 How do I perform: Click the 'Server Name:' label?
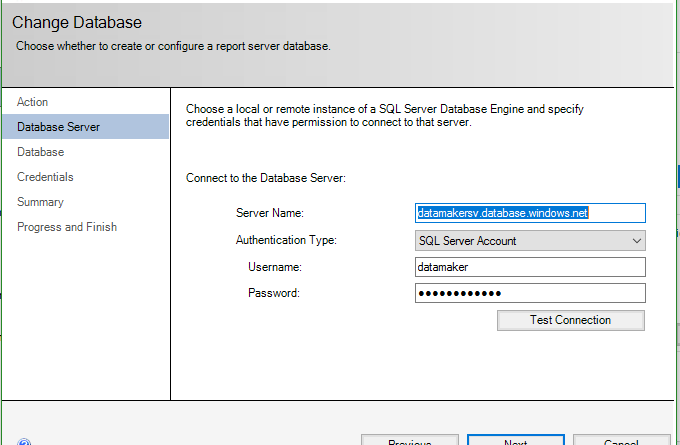tap(269, 214)
